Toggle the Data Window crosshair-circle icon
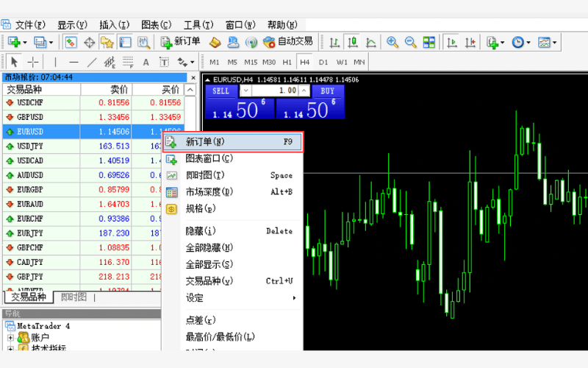Image resolution: width=588 pixels, height=368 pixels. [89, 43]
